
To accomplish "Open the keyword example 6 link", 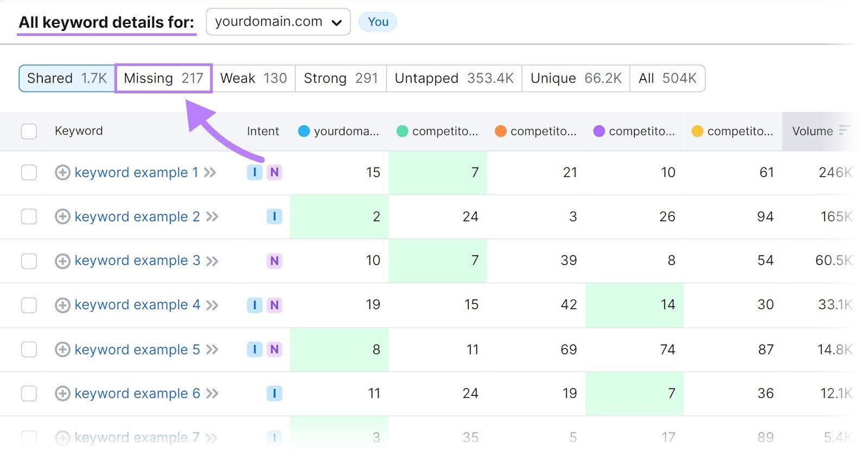I will [137, 394].
